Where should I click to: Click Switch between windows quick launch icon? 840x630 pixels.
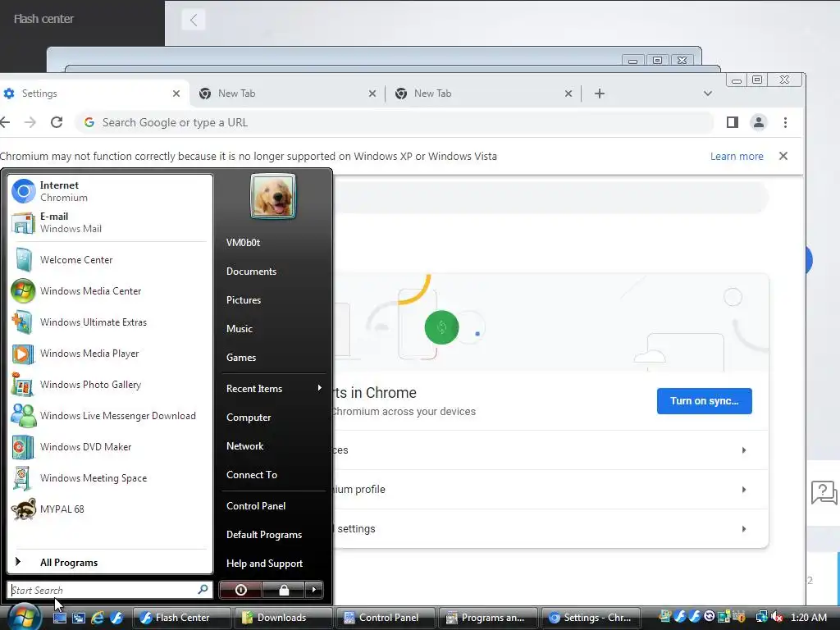click(79, 618)
